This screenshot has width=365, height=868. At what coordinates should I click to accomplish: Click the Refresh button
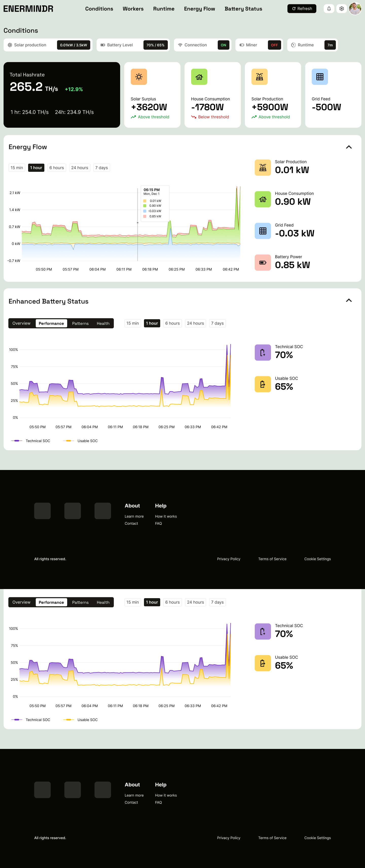click(302, 9)
